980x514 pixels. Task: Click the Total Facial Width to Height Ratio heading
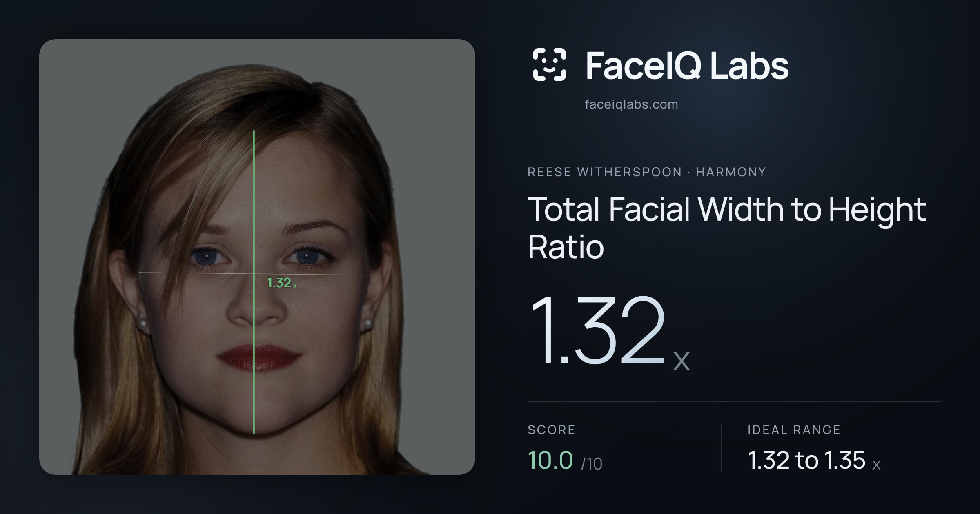(727, 228)
